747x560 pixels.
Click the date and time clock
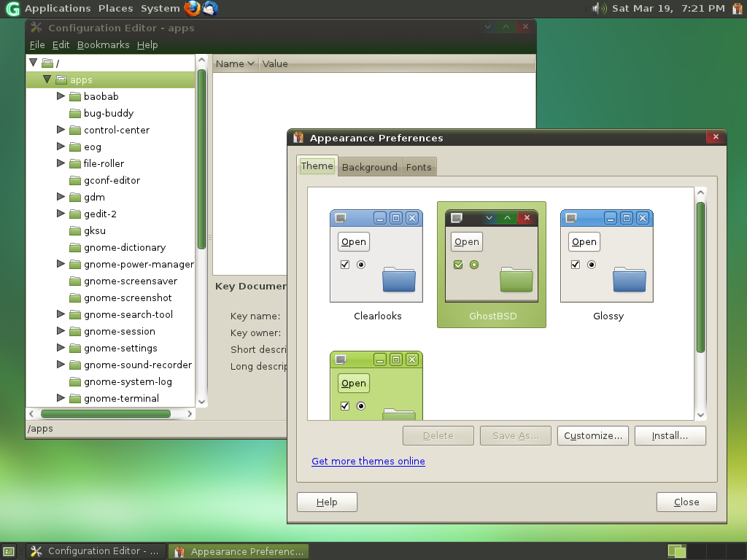pyautogui.click(x=668, y=9)
